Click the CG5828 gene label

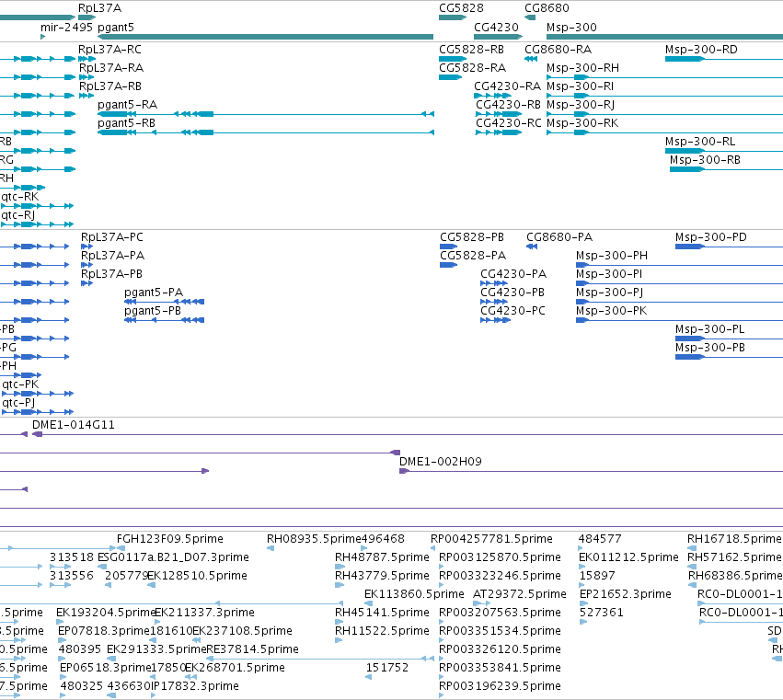[461, 8]
